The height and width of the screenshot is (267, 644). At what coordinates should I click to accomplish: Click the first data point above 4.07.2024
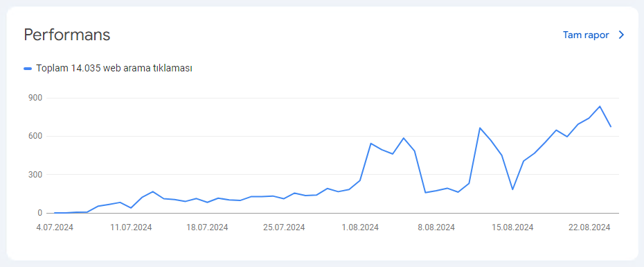pos(55,213)
